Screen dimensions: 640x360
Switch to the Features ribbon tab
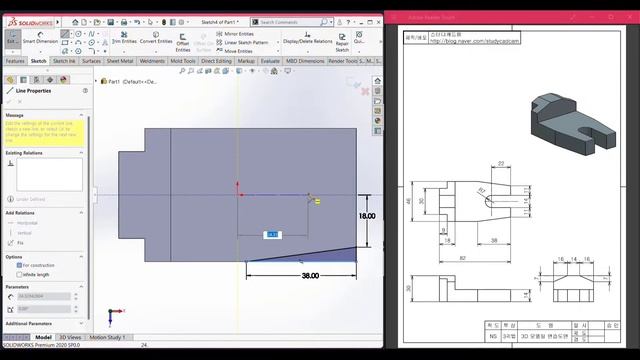click(x=15, y=61)
